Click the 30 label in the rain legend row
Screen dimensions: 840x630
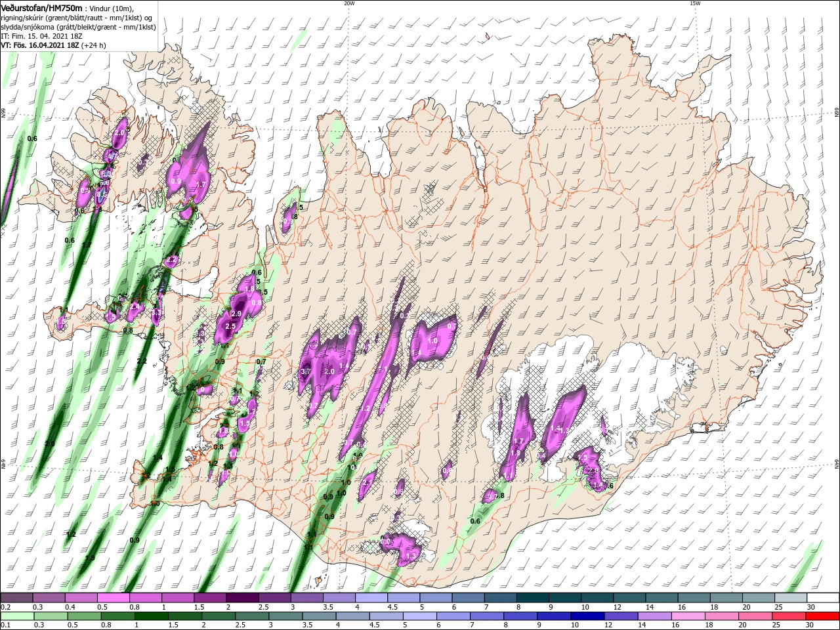point(809,625)
